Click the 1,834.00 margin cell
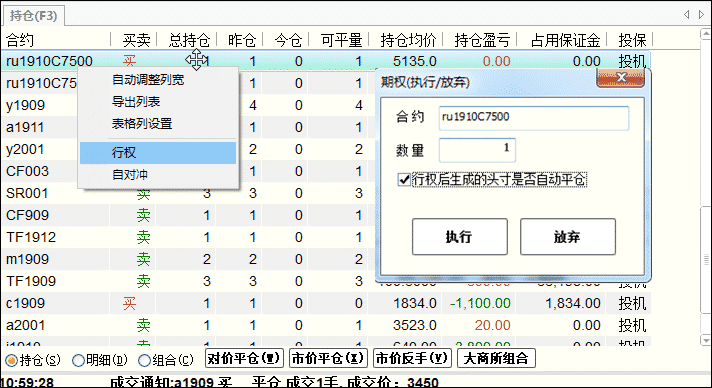712x388 pixels. pyautogui.click(x=573, y=303)
